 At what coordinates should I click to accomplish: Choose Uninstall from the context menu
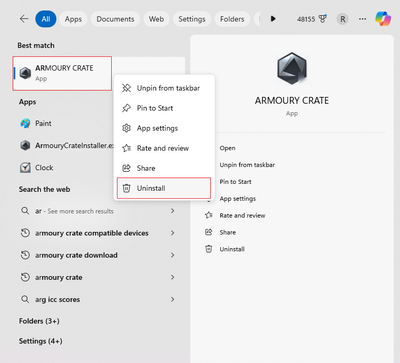coord(164,188)
